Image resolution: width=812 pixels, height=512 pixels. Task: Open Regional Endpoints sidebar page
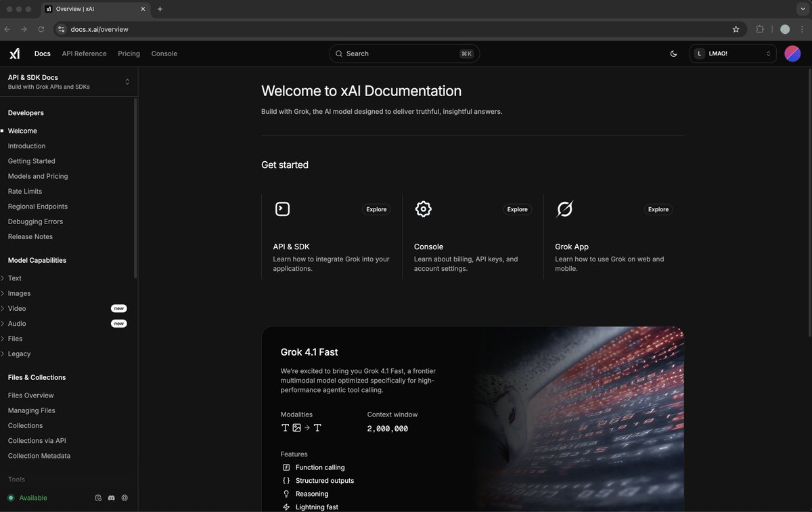tap(38, 207)
